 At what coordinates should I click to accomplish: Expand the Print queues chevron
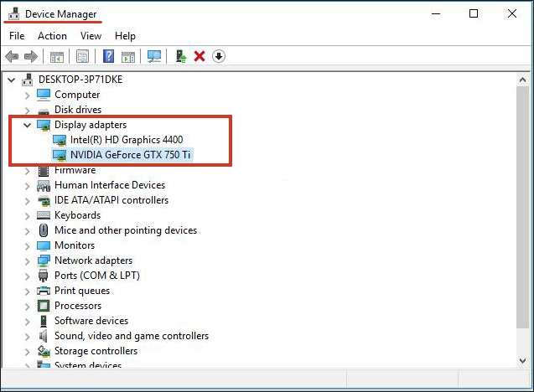point(28,291)
